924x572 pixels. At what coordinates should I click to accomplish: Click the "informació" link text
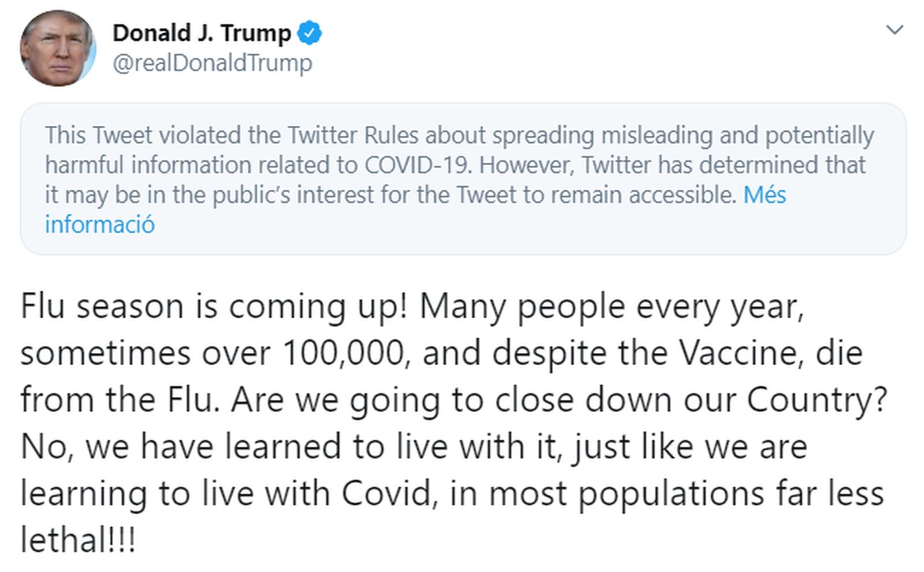[100, 225]
